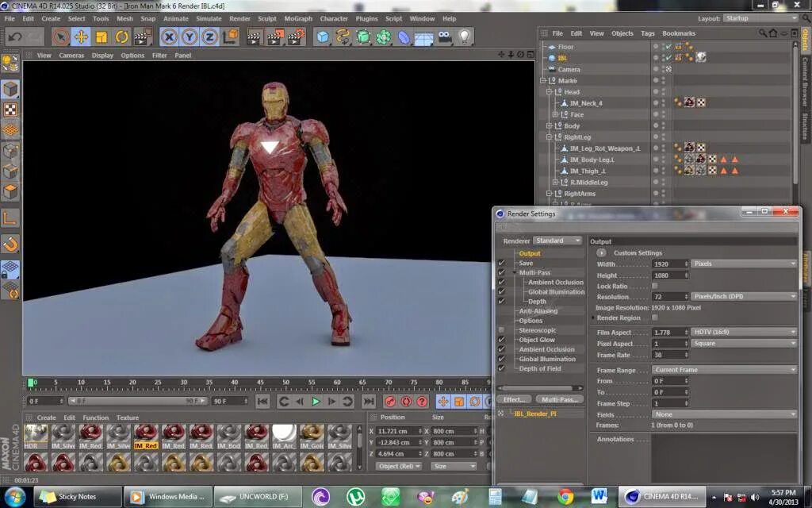The height and width of the screenshot is (508, 812).
Task: Select the IBL_Render_PI render setting preset
Action: pos(535,414)
